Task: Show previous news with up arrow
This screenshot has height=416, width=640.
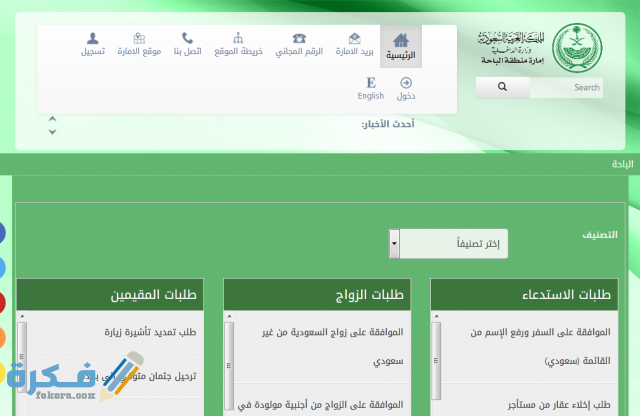Action: tap(52, 119)
